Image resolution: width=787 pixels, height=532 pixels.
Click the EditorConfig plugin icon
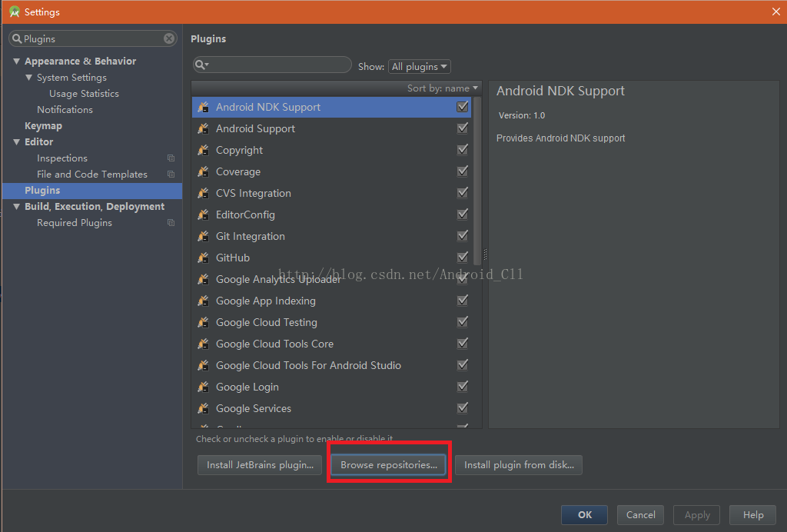pyautogui.click(x=203, y=214)
